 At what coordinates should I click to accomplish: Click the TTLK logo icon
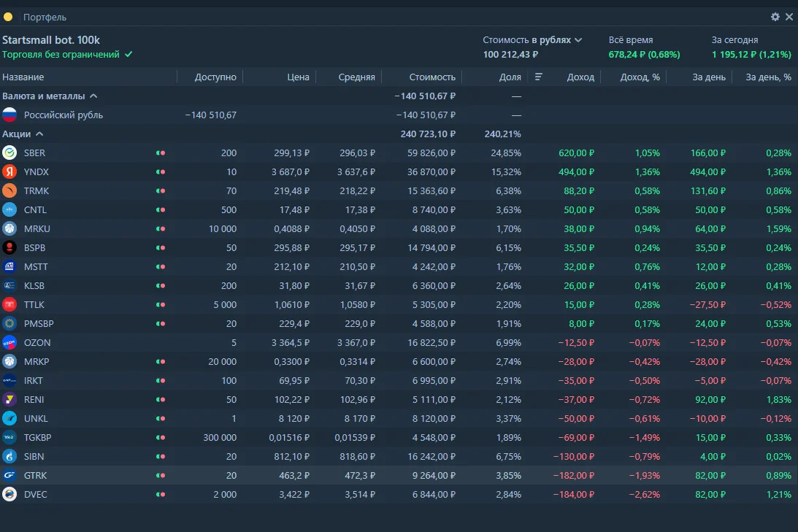click(9, 304)
